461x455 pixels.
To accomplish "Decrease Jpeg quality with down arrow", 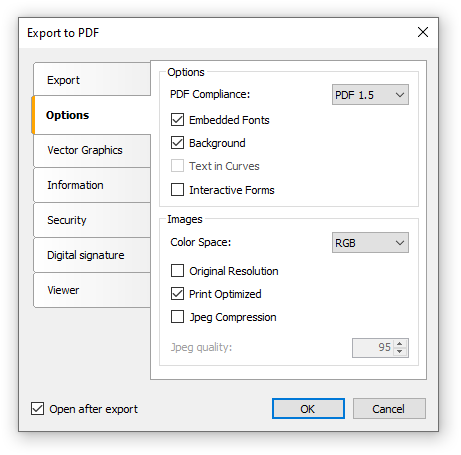I will point(400,352).
